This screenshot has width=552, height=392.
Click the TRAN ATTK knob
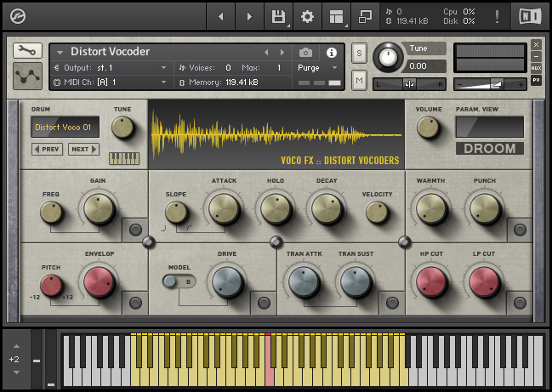pyautogui.click(x=304, y=282)
